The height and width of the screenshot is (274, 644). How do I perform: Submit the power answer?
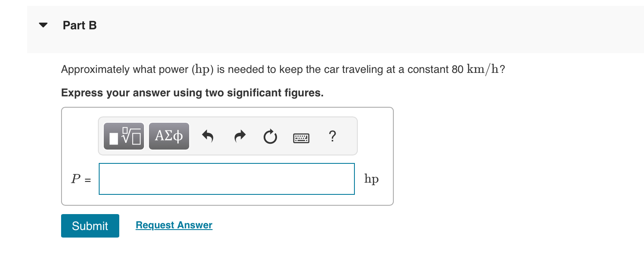[x=90, y=226]
